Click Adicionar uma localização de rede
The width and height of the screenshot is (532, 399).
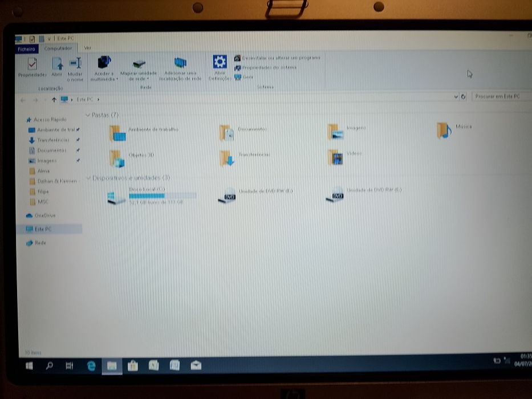[180, 69]
